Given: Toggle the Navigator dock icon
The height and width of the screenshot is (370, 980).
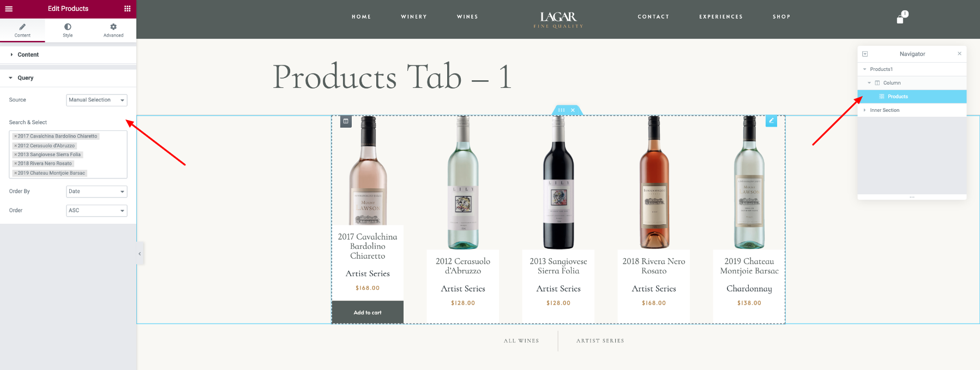Looking at the screenshot, I should coord(865,54).
